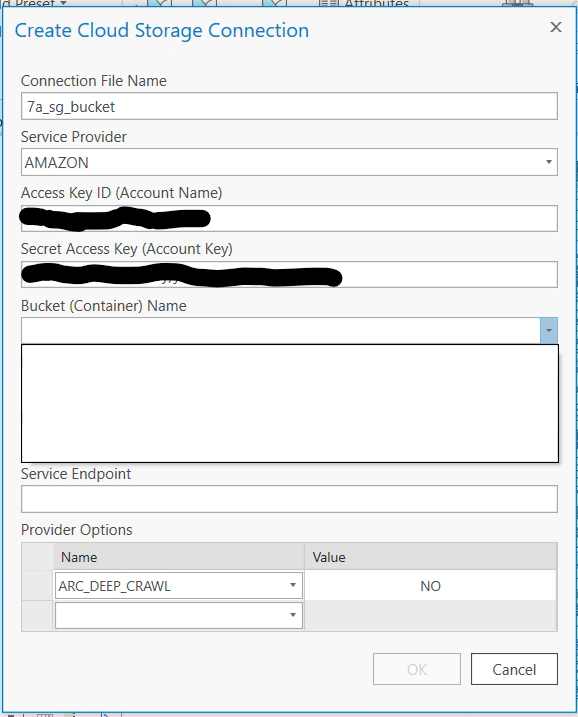Click the Access Key ID input field

(289, 218)
